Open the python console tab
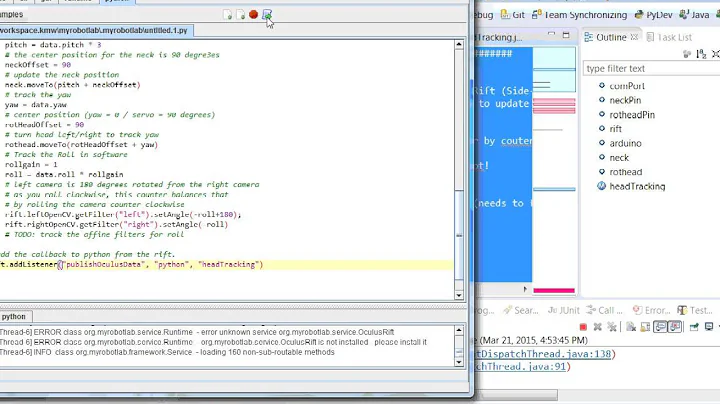The image size is (720, 404). (14, 316)
